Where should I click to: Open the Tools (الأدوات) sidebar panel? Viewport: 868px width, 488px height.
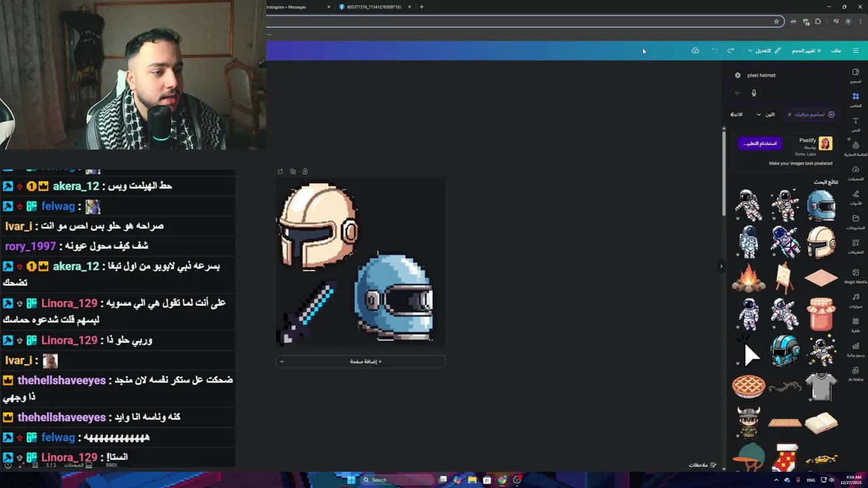pyautogui.click(x=855, y=197)
